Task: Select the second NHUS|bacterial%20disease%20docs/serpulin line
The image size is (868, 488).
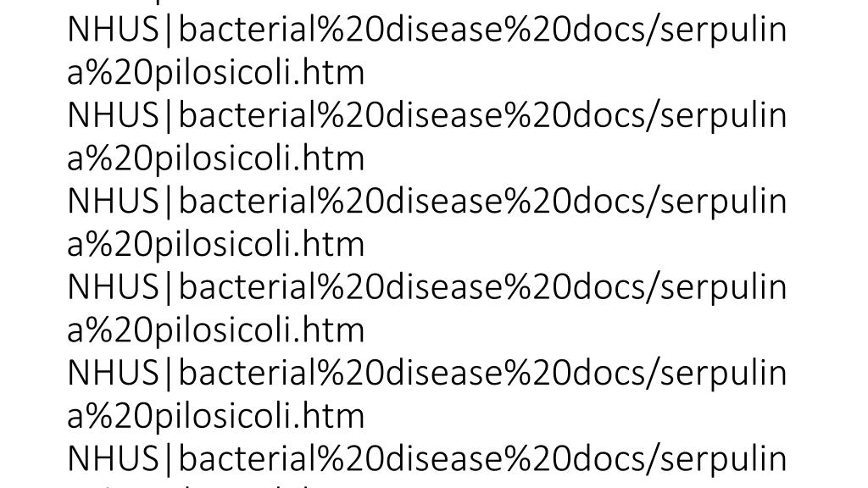Action: [x=427, y=116]
